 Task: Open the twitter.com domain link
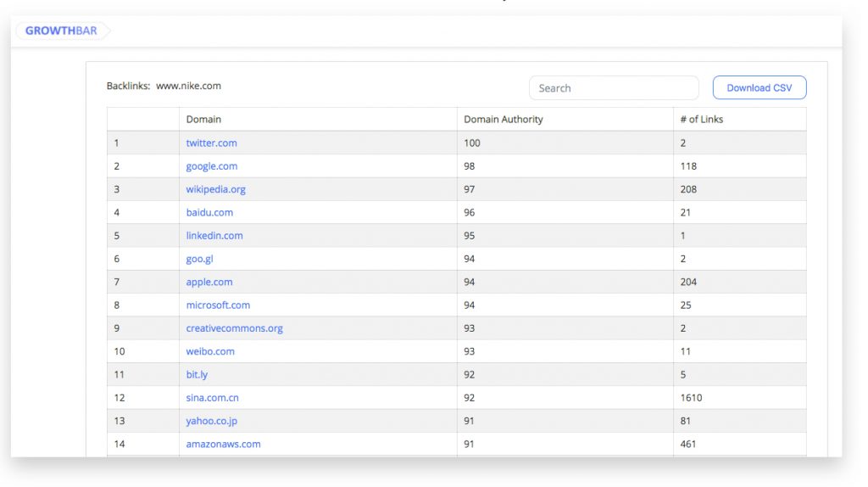(211, 143)
